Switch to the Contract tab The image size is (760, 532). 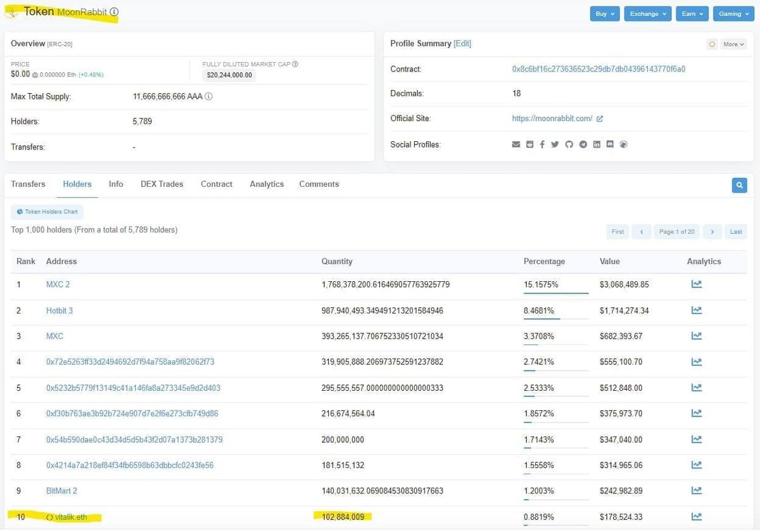217,184
